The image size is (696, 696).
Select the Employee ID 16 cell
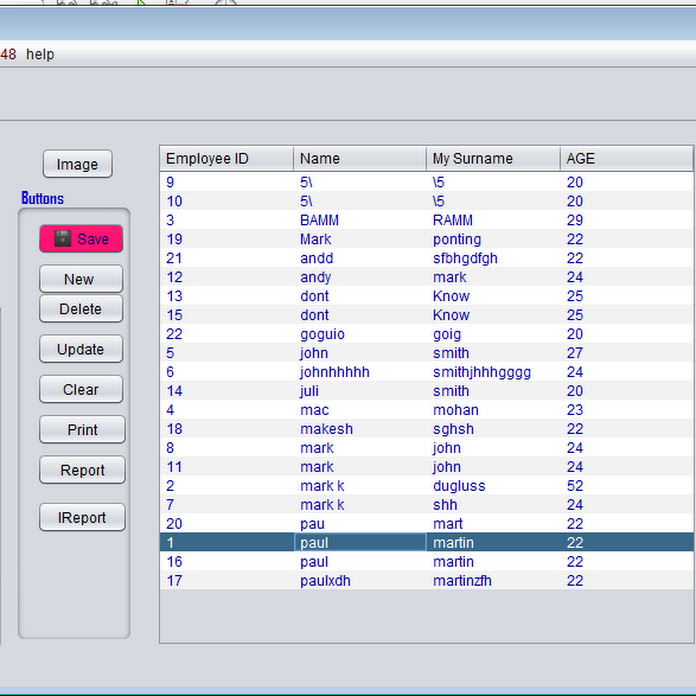pyautogui.click(x=175, y=562)
